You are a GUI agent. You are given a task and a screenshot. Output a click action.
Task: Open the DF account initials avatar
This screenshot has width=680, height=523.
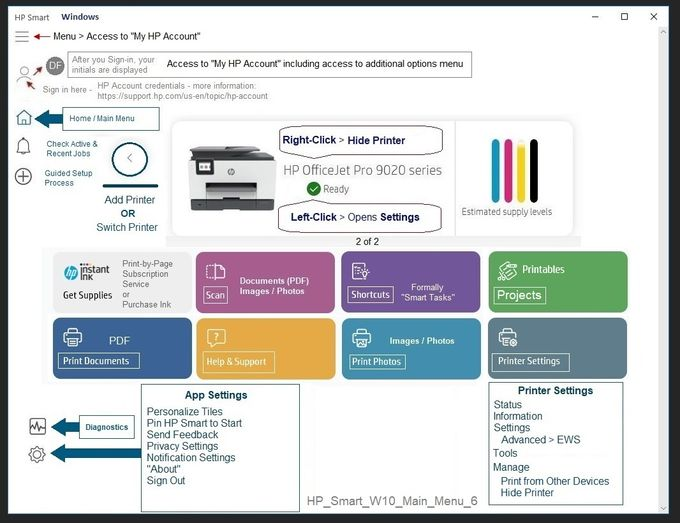click(55, 66)
